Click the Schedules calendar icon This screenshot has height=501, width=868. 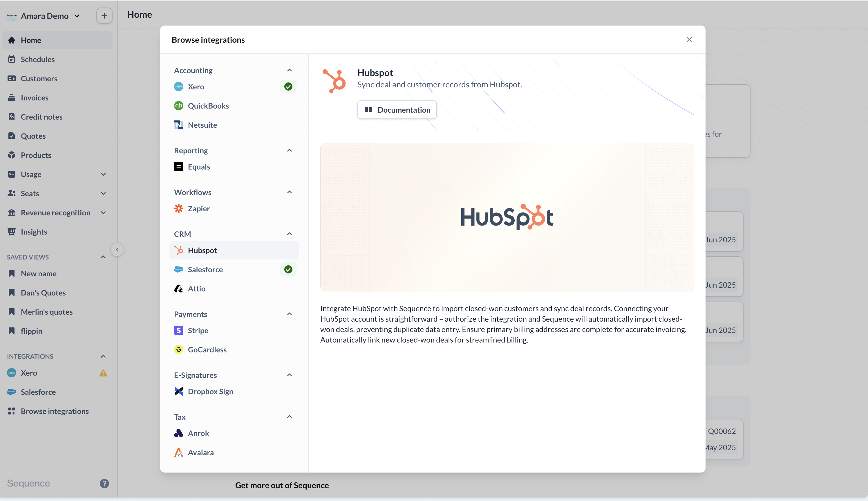(x=12, y=59)
